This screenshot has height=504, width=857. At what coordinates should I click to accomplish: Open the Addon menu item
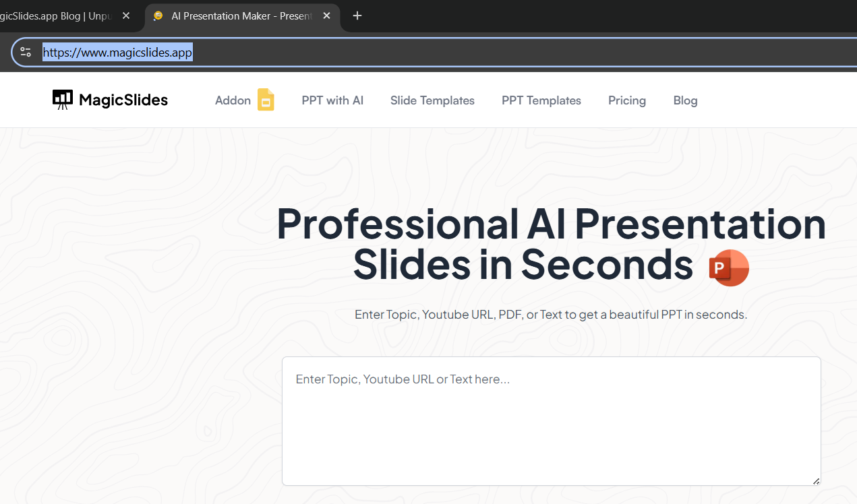pos(233,100)
